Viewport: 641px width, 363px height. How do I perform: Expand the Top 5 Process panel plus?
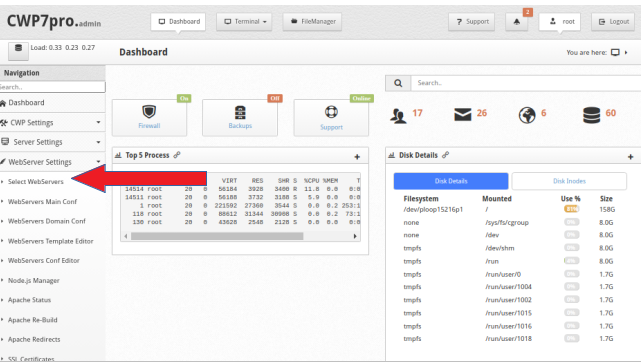[x=357, y=157]
